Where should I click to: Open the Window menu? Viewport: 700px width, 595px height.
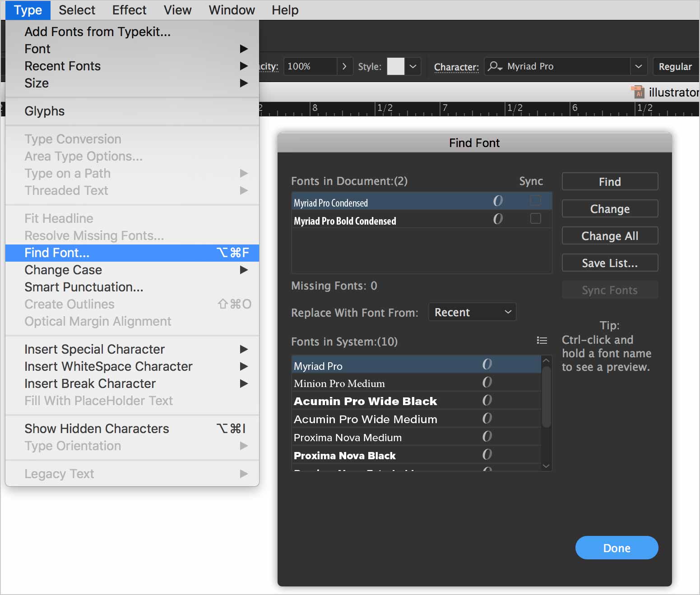(x=232, y=10)
